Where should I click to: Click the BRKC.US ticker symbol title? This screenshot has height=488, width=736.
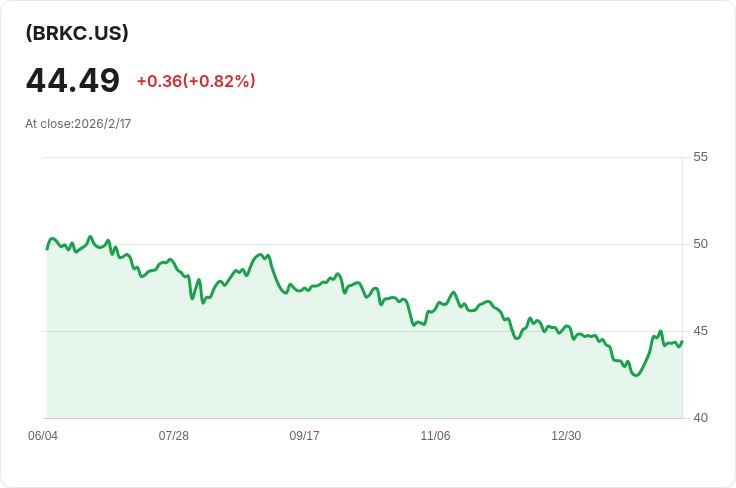click(77, 33)
